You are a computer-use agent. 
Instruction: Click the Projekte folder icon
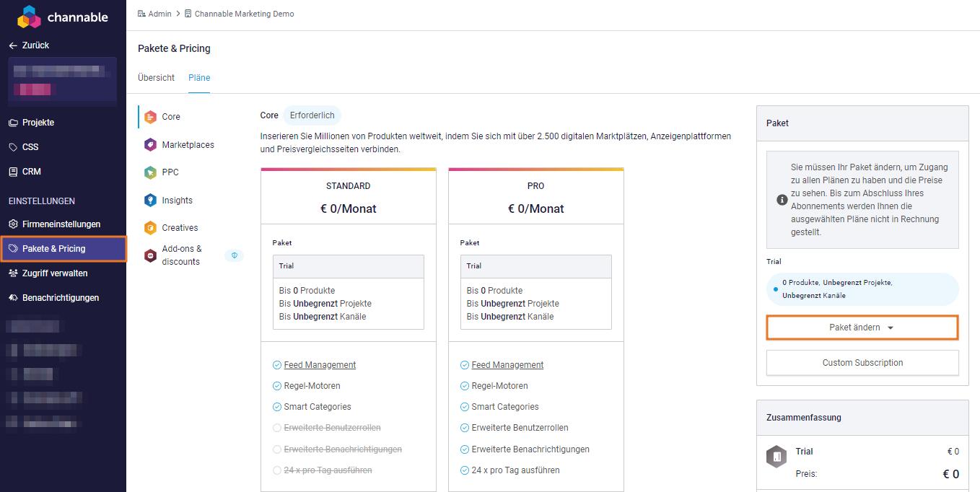pos(13,123)
